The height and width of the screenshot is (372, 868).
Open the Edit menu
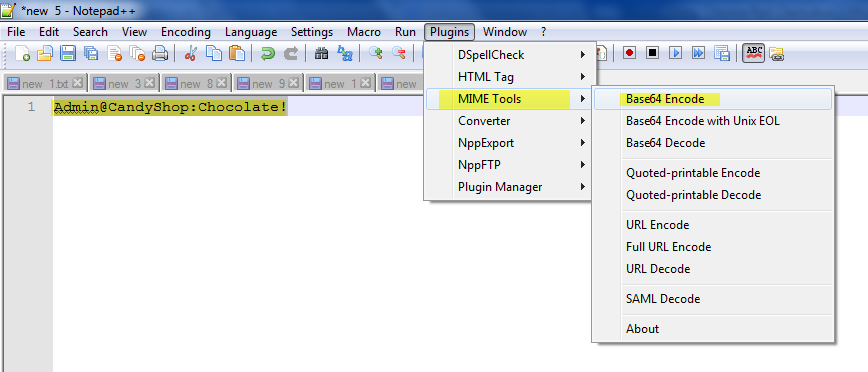coord(49,32)
